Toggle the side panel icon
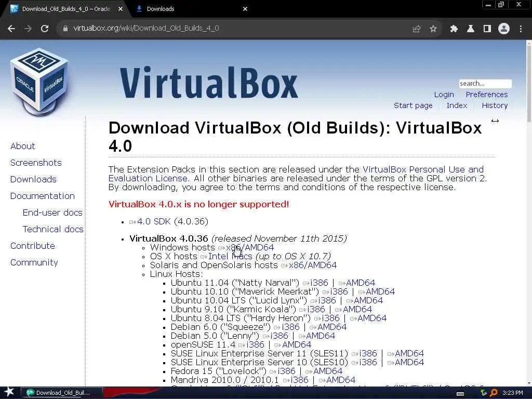Viewport: 532px width, 399px height. (x=487, y=29)
